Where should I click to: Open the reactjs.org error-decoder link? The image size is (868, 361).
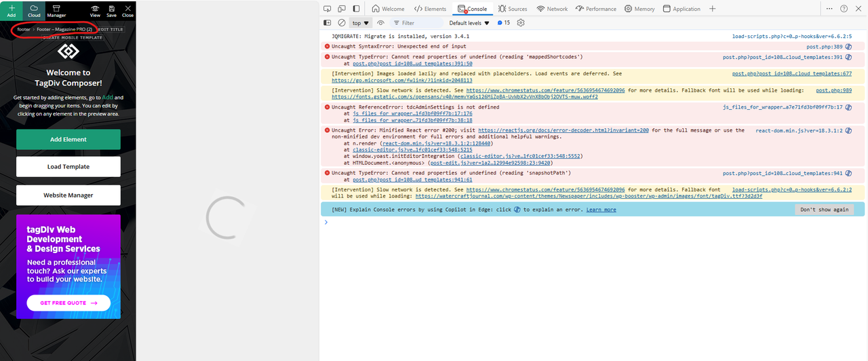(564, 130)
